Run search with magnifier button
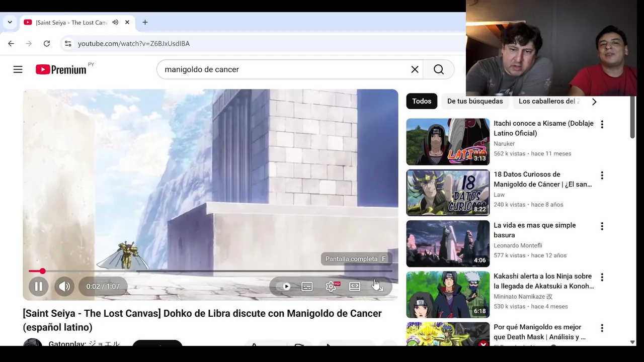644x362 pixels. click(x=439, y=69)
